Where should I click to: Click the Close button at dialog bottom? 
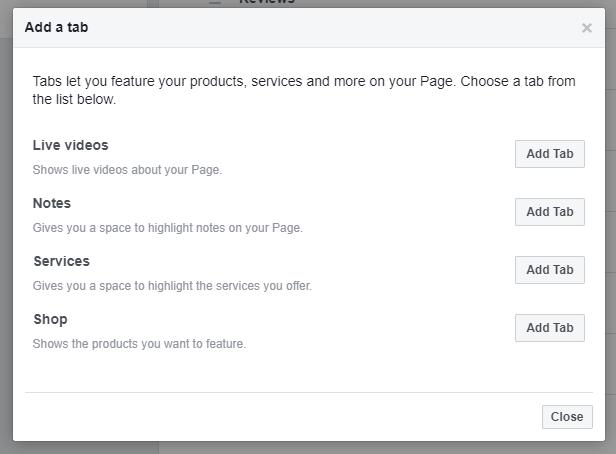coord(567,417)
